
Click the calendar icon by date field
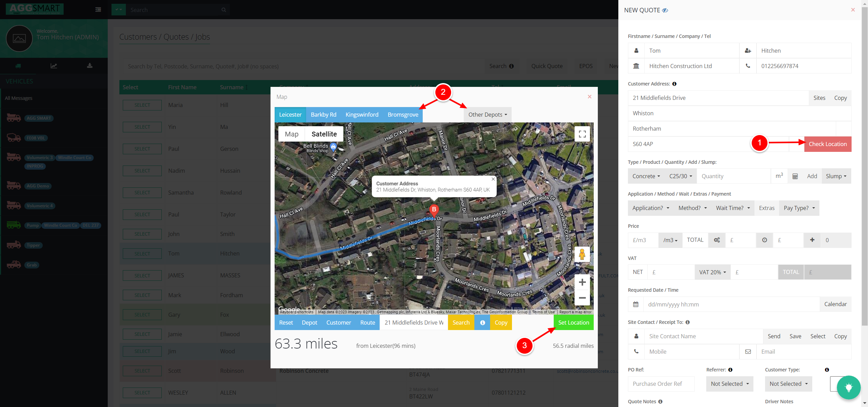(636, 304)
